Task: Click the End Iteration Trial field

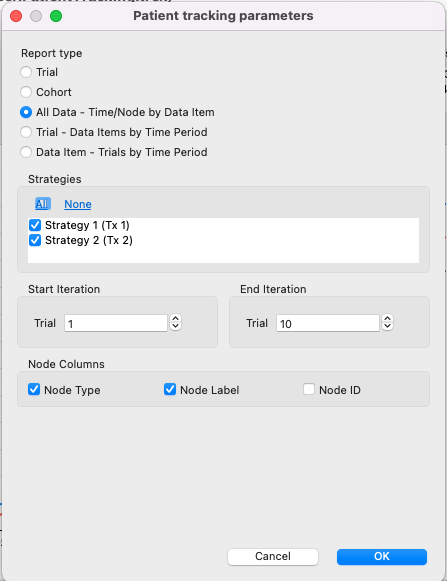Action: pyautogui.click(x=328, y=323)
